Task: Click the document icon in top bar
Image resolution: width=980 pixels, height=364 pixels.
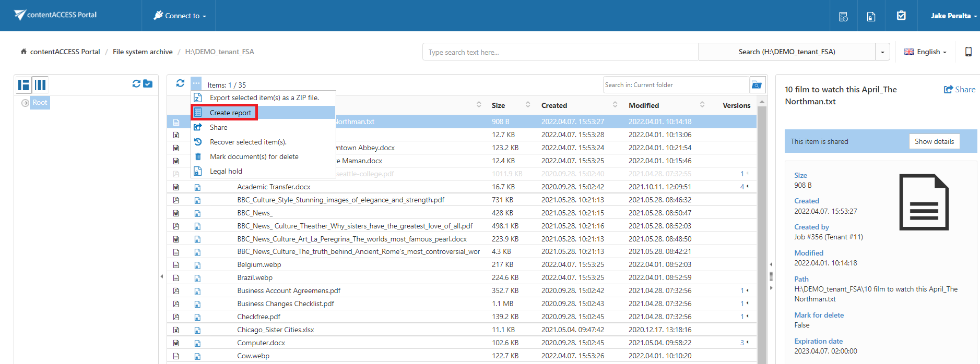Action: pos(871,16)
